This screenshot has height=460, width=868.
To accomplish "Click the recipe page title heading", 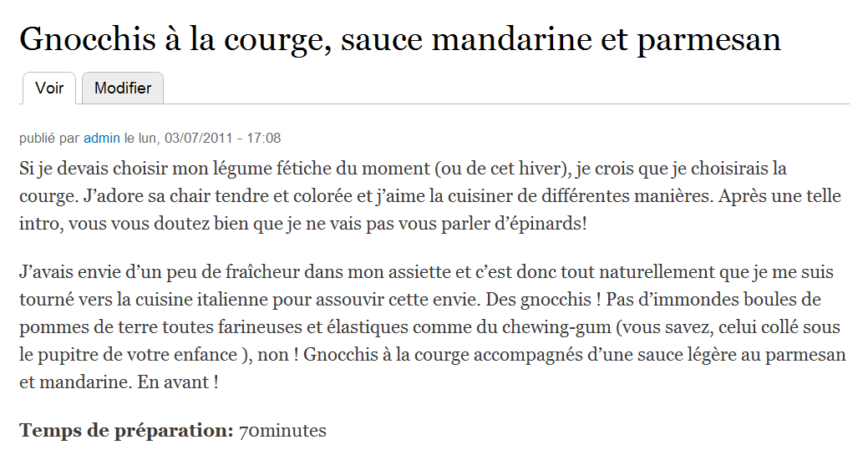I will coord(400,39).
